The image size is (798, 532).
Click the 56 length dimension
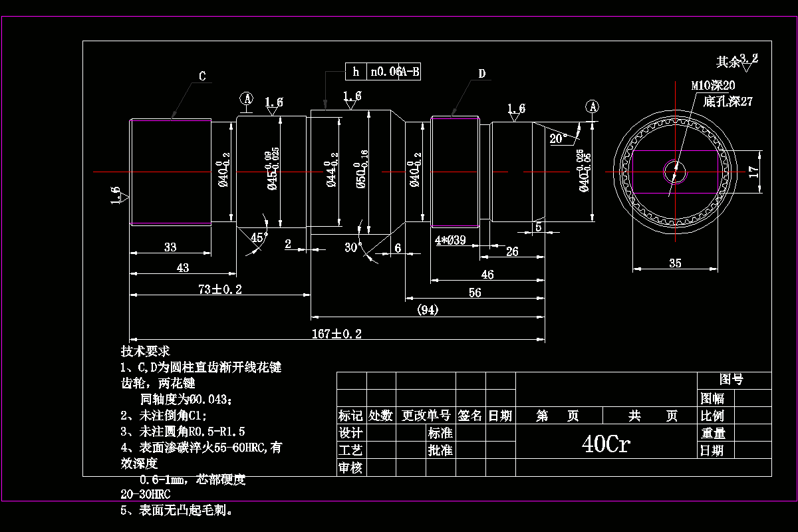click(475, 293)
